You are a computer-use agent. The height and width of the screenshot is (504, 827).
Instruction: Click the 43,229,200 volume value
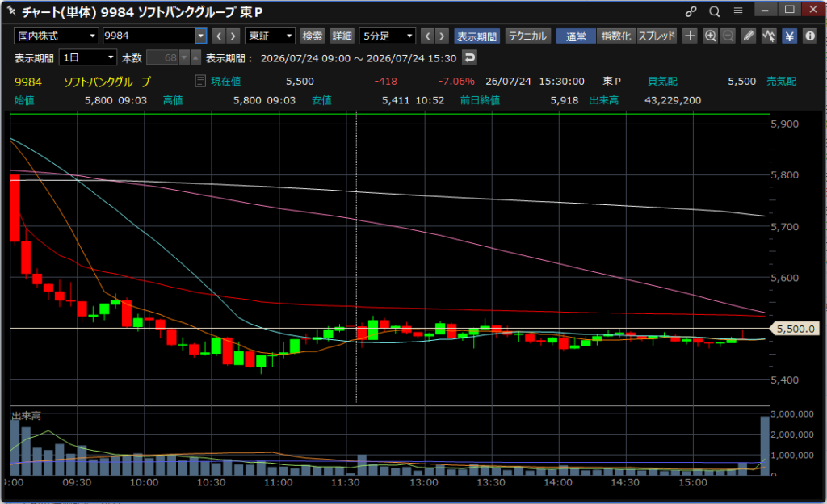click(x=673, y=100)
